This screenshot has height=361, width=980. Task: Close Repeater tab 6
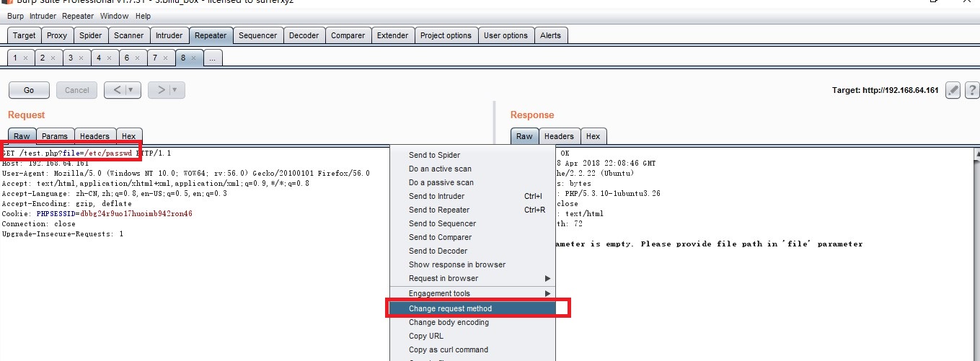coord(137,58)
